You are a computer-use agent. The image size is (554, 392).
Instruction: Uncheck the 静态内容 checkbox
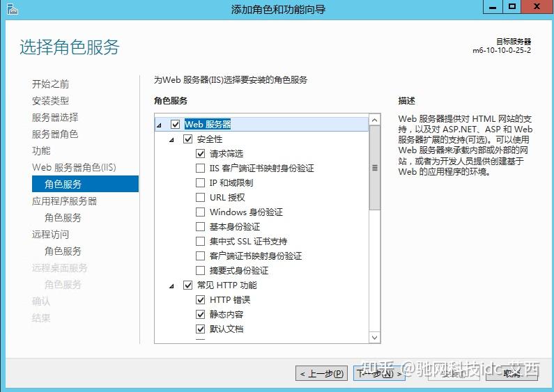(201, 315)
